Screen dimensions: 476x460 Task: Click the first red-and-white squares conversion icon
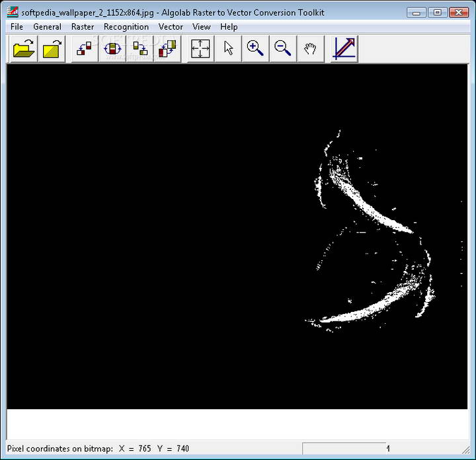[85, 48]
